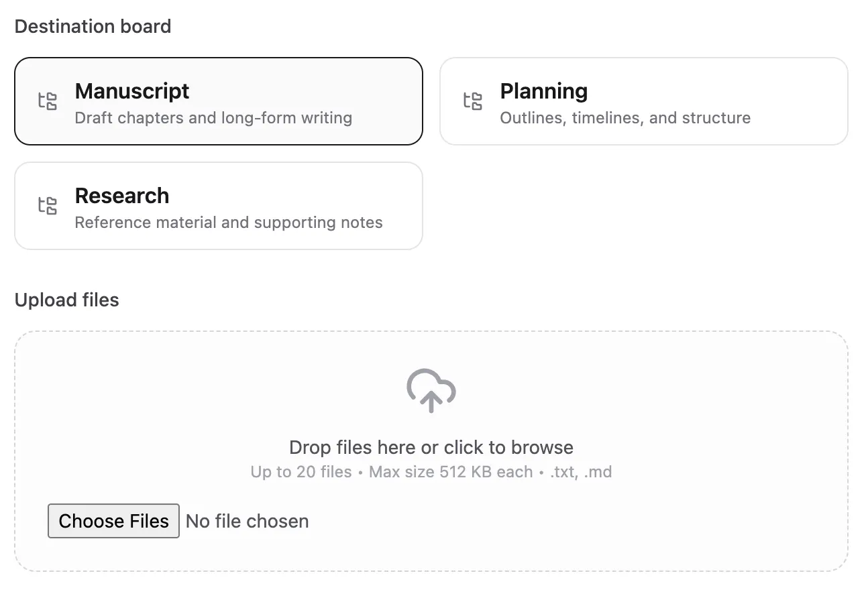
Task: Click "Reference material and supporting notes" description
Action: click(x=229, y=222)
